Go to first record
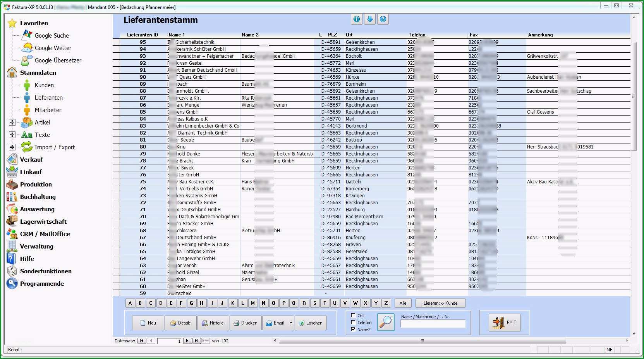 click(141, 341)
